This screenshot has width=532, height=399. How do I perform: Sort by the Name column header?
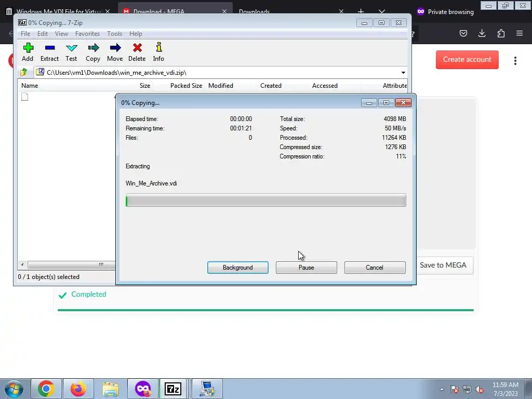pyautogui.click(x=59, y=86)
